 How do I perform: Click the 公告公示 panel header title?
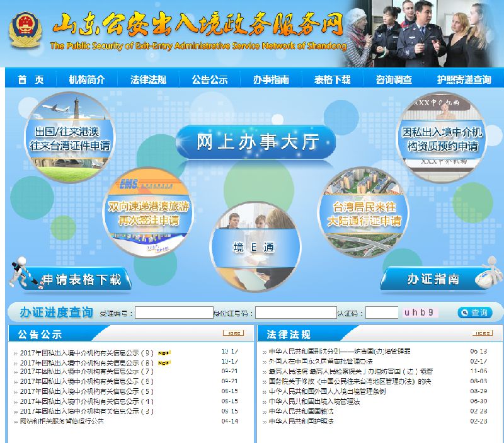point(40,335)
